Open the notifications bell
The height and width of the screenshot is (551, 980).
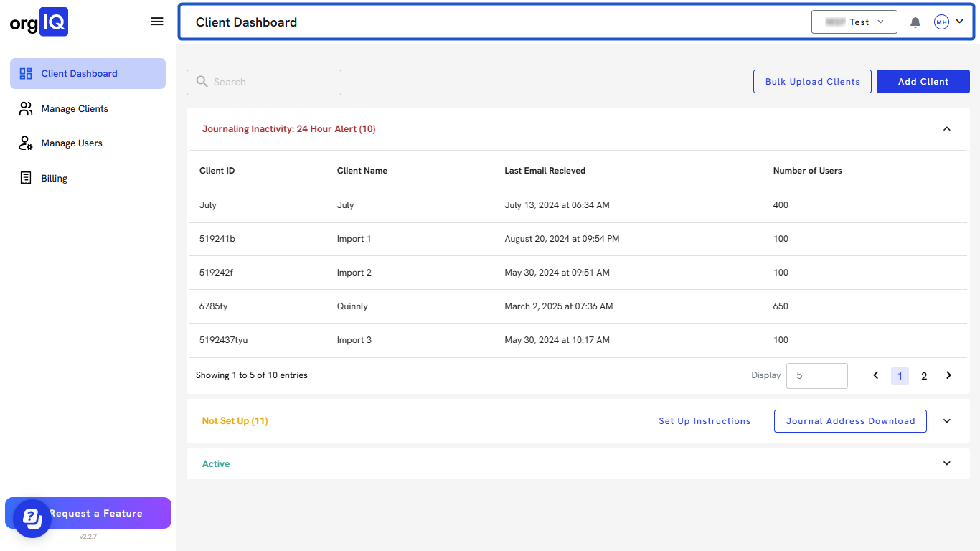tap(915, 22)
